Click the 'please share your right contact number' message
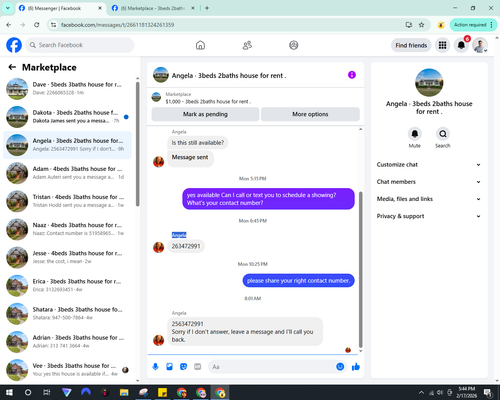Image resolution: width=500 pixels, height=400 pixels. 298,281
